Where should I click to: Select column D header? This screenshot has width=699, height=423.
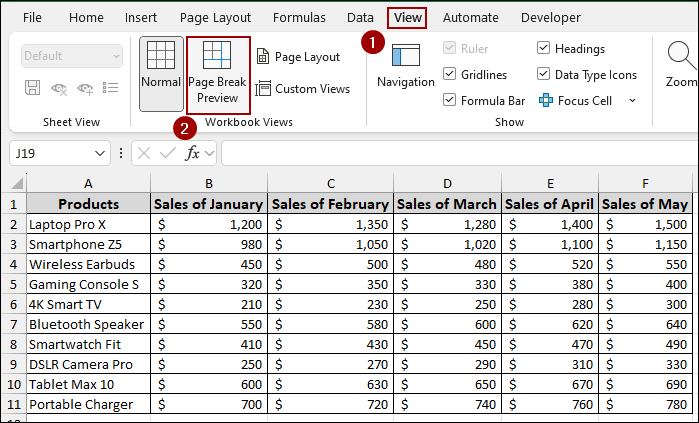click(x=447, y=183)
